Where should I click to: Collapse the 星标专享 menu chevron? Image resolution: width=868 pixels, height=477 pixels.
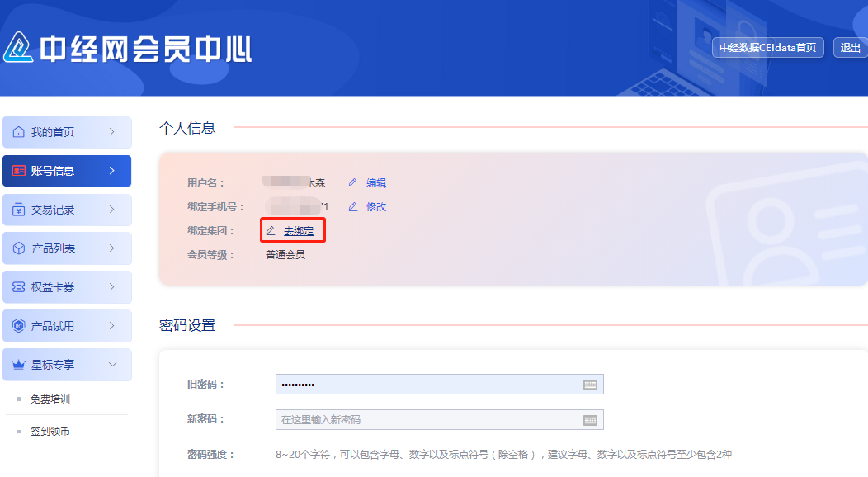[x=112, y=365]
